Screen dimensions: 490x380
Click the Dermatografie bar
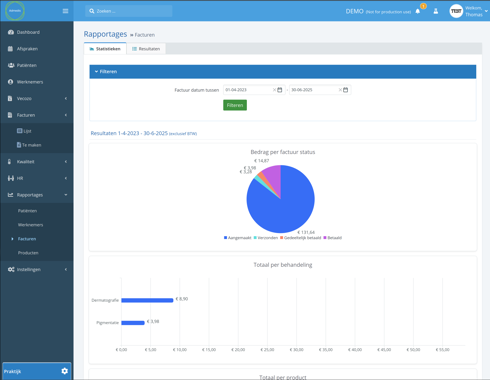(147, 300)
